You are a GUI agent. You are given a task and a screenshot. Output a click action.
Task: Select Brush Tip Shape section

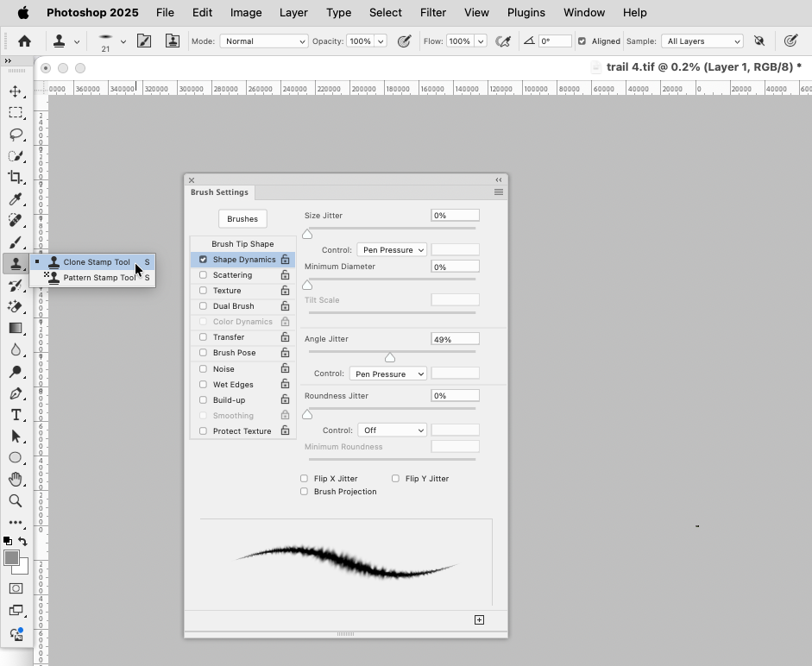(242, 244)
